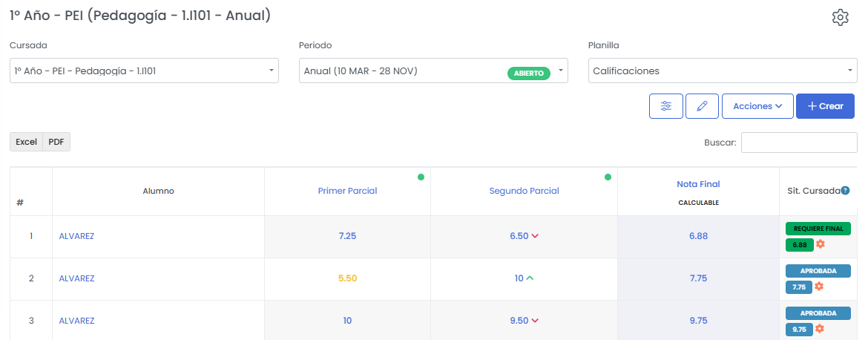Open the page settings gear icon
This screenshot has width=868, height=340.
pos(840,18)
